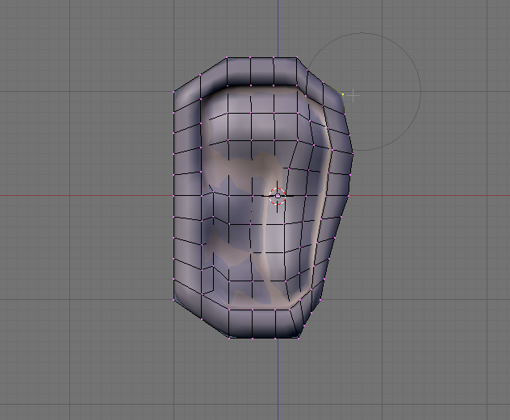
Task: Click the red horizontal axis line right of the mesh
Action: point(429,196)
